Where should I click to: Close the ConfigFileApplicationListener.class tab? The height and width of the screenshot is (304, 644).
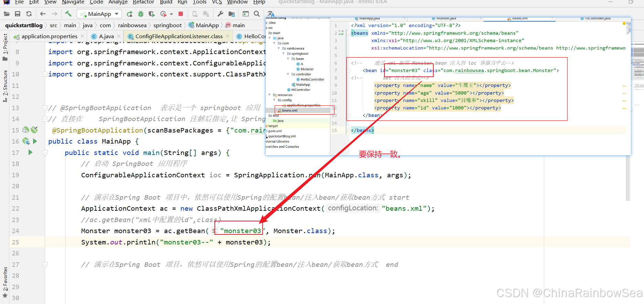tap(228, 36)
